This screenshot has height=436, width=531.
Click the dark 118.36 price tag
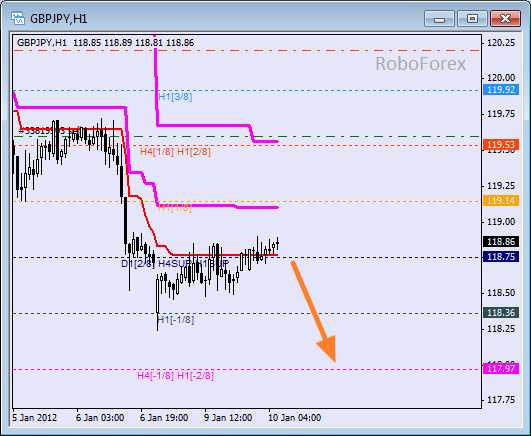click(501, 312)
